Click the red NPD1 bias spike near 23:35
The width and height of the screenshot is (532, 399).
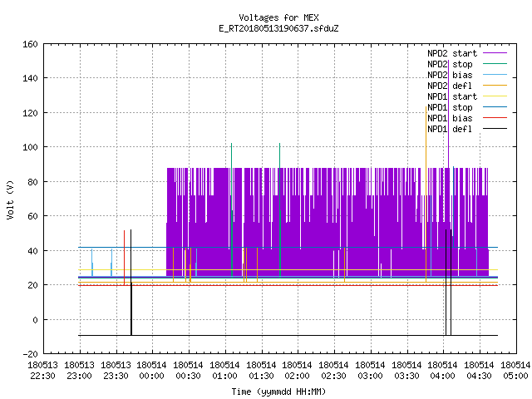pyautogui.click(x=124, y=258)
